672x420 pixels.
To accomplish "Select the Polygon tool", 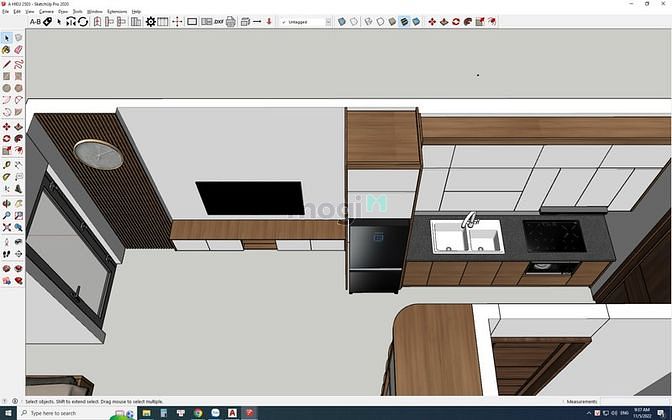I will pos(18,88).
